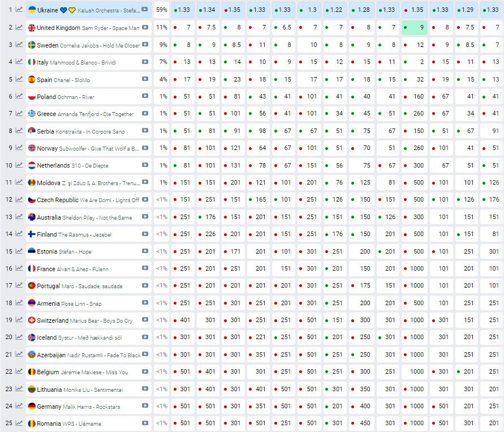Open the Czech Republic entry link
Viewport: 504px width, 432px height.
pyautogui.click(x=58, y=200)
